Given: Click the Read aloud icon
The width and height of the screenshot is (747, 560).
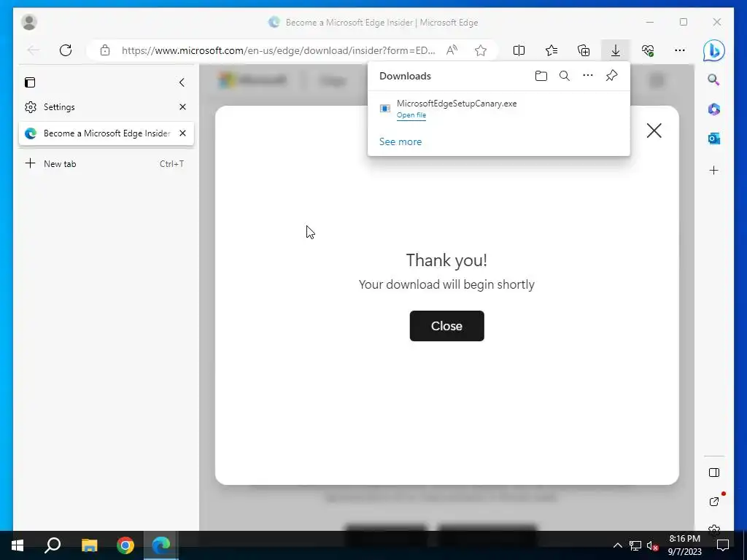Looking at the screenshot, I should [x=452, y=50].
